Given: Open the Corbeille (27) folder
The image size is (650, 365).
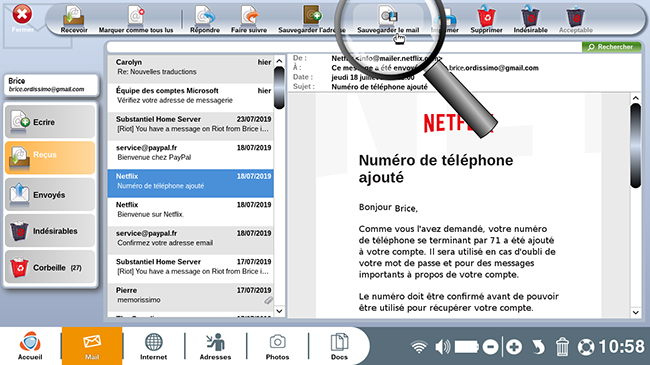Looking at the screenshot, I should [x=50, y=267].
